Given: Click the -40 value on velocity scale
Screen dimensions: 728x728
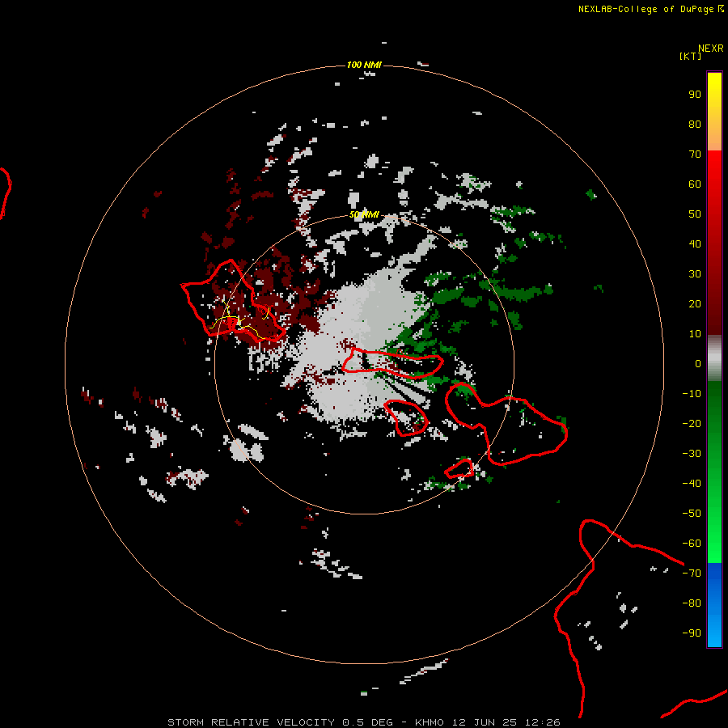Looking at the screenshot, I should (692, 484).
